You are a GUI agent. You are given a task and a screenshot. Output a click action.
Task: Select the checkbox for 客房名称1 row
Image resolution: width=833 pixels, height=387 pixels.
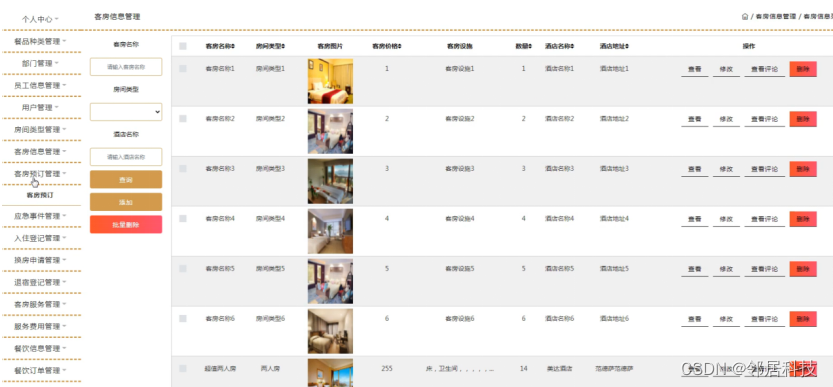click(x=183, y=69)
